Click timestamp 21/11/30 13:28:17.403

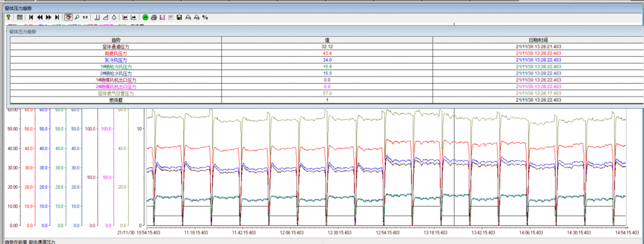[x=538, y=93]
